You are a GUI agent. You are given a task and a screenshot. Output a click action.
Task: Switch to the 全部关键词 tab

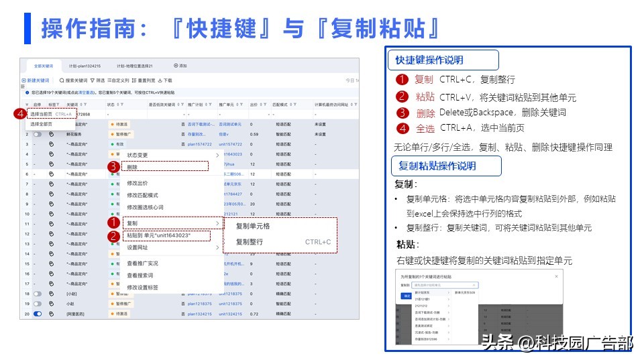tap(44, 66)
